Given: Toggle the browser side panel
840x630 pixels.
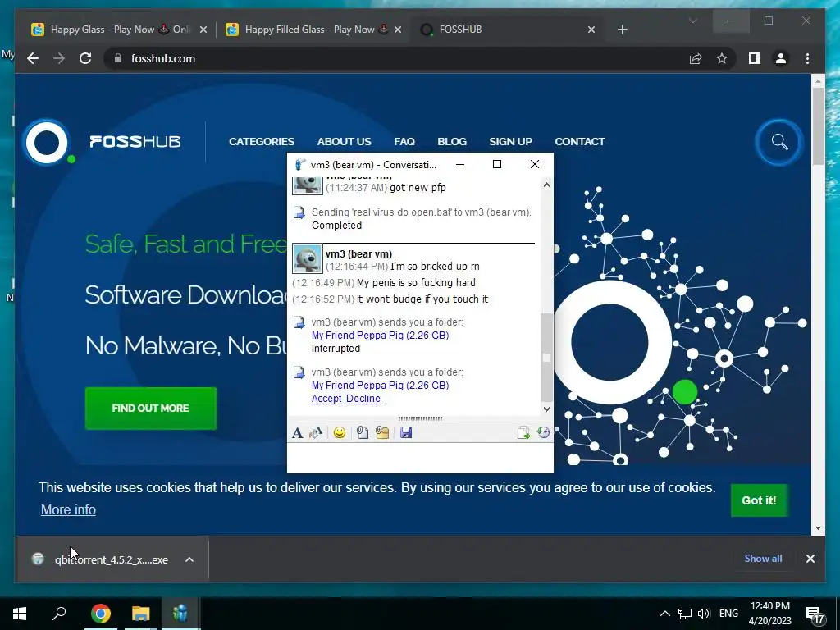Looking at the screenshot, I should coord(755,58).
